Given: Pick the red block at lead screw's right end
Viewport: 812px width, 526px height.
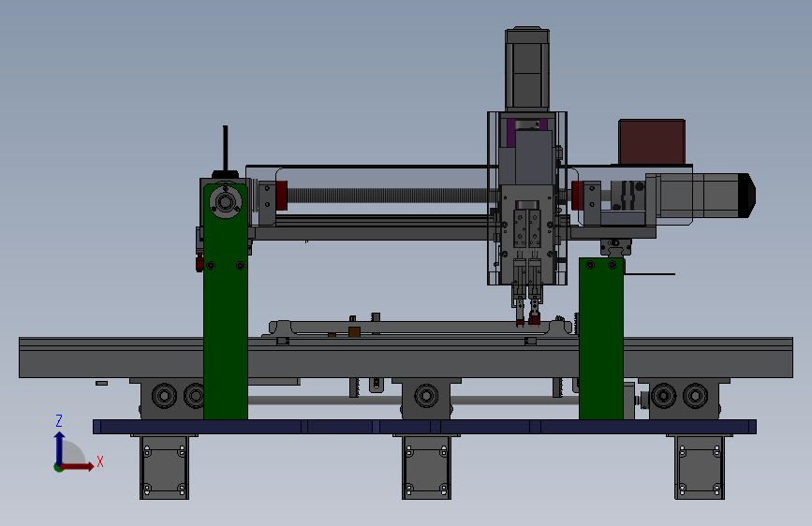Looking at the screenshot, I should (578, 196).
